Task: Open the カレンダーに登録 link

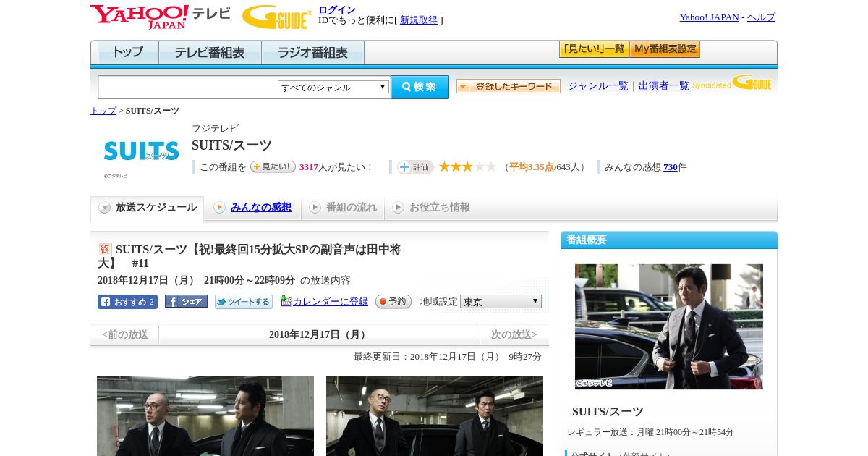Action: tap(331, 302)
